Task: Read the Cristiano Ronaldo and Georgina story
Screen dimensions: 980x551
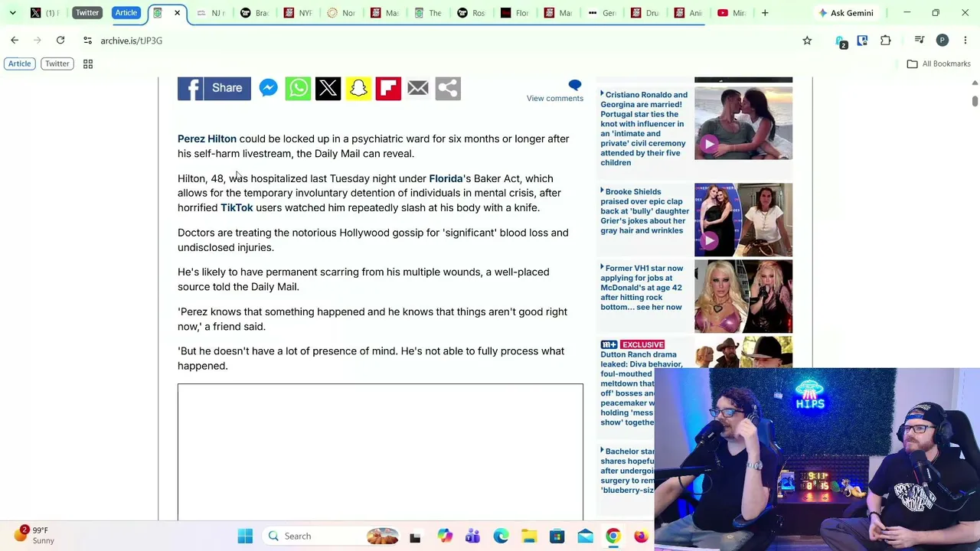Action: coord(643,129)
